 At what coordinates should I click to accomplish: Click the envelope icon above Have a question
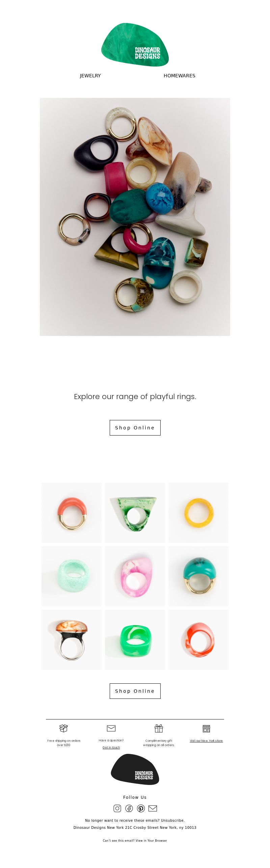(x=111, y=728)
